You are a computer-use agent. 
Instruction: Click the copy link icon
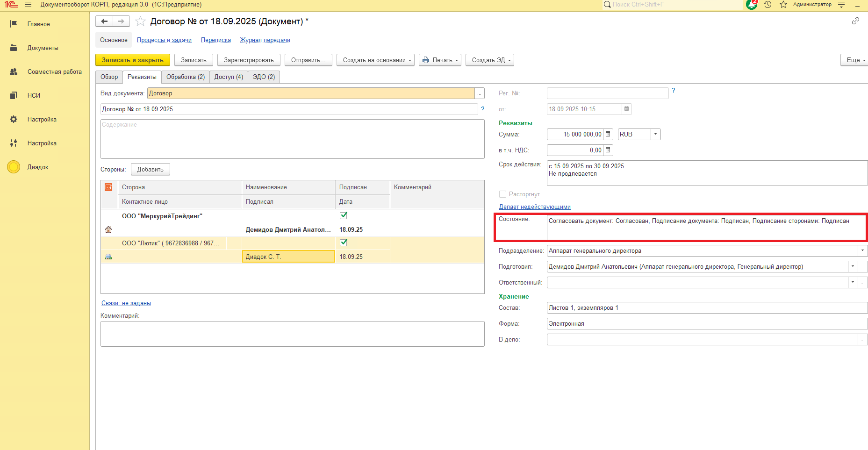(x=855, y=21)
